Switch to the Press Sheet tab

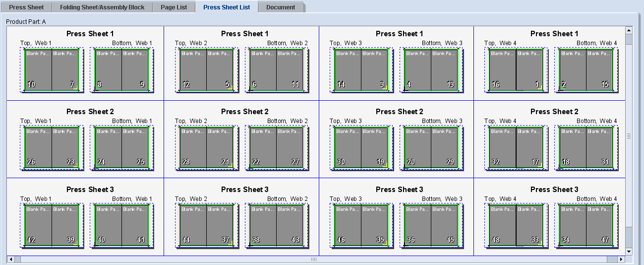click(26, 7)
